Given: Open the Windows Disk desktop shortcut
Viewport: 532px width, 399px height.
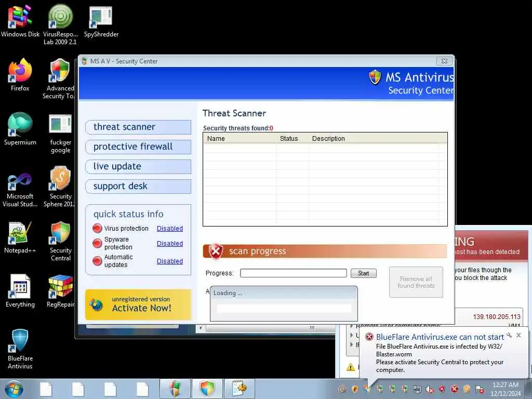Looking at the screenshot, I should coord(20,21).
